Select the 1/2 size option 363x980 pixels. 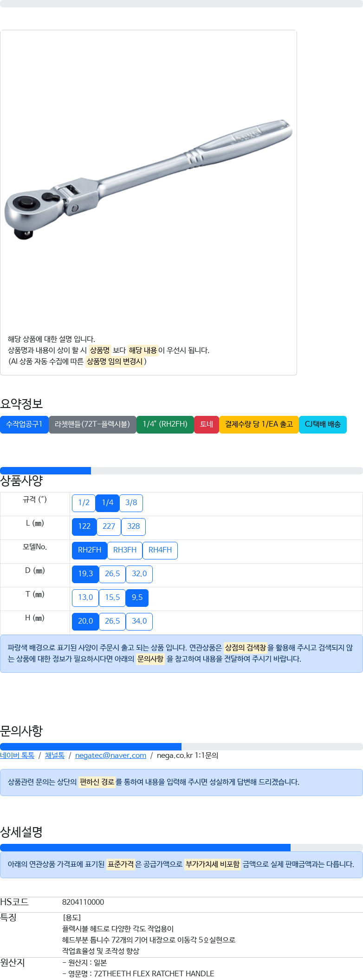pos(84,503)
